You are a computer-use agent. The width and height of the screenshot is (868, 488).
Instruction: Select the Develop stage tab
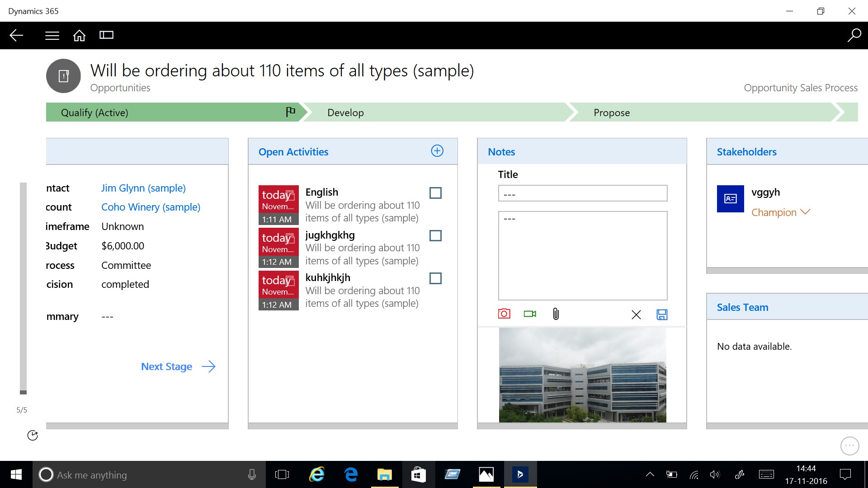(345, 113)
